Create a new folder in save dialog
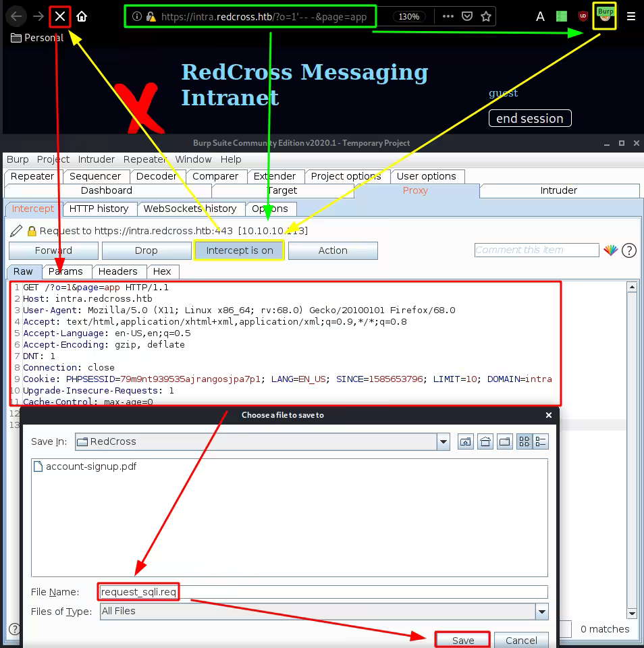Viewport: 644px width, 648px height. 504,442
